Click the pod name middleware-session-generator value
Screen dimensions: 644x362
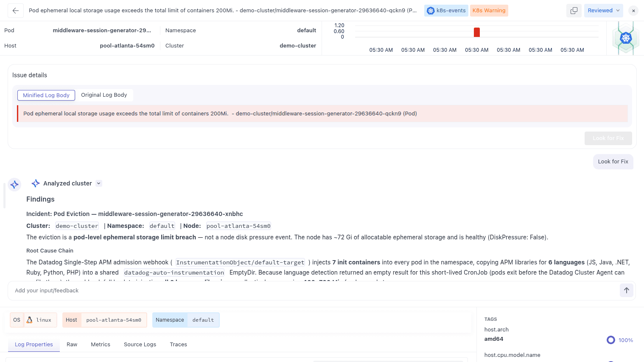coord(102,31)
